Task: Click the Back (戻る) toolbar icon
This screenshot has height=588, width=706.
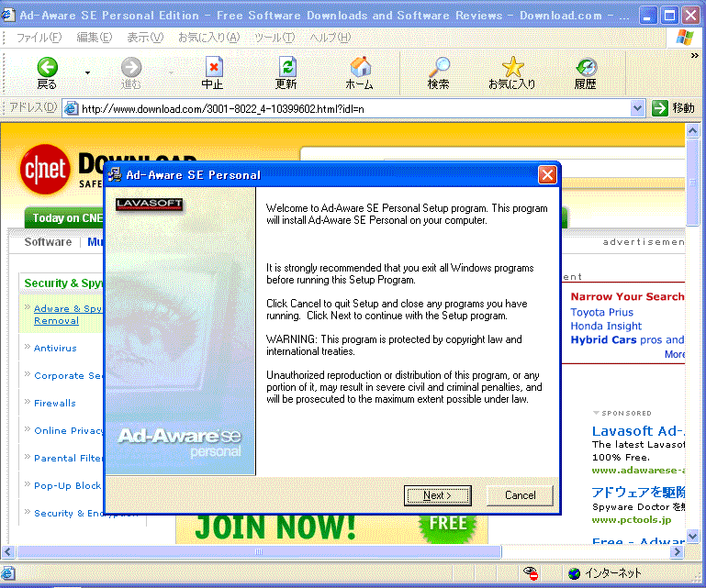Action: (47, 68)
